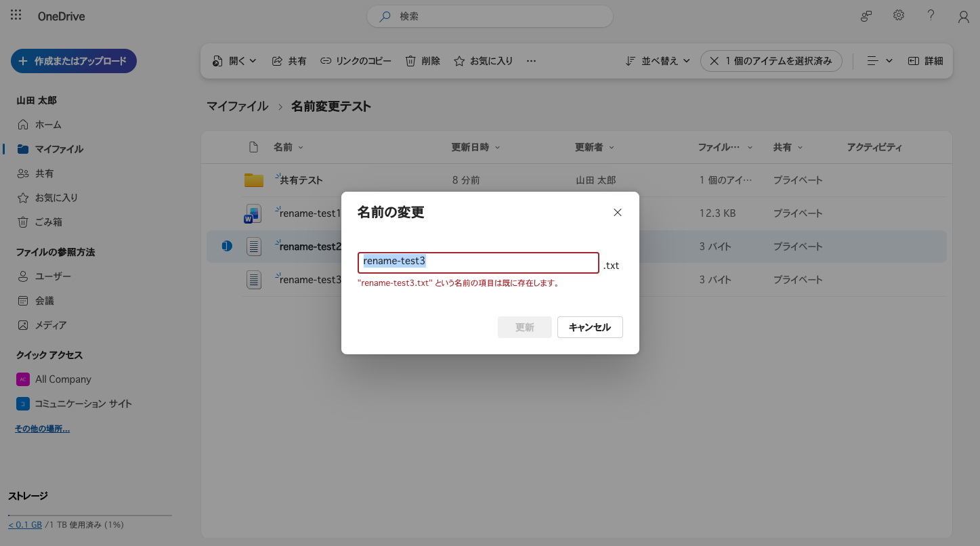Click 共有 in the command bar

289,61
